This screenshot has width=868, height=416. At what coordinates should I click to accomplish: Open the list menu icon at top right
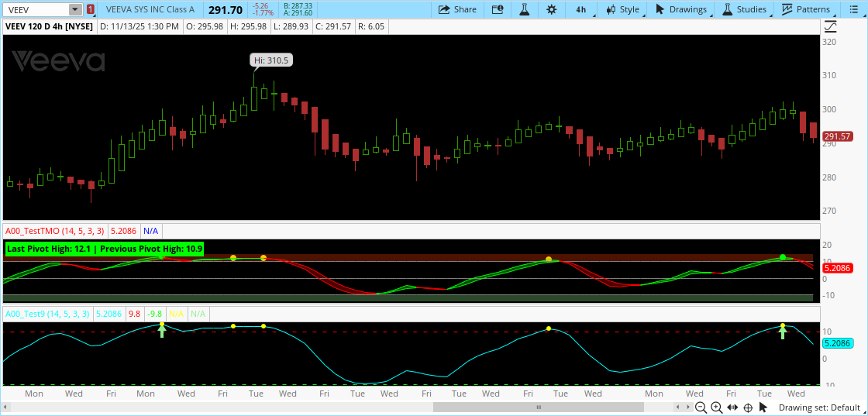click(x=853, y=9)
